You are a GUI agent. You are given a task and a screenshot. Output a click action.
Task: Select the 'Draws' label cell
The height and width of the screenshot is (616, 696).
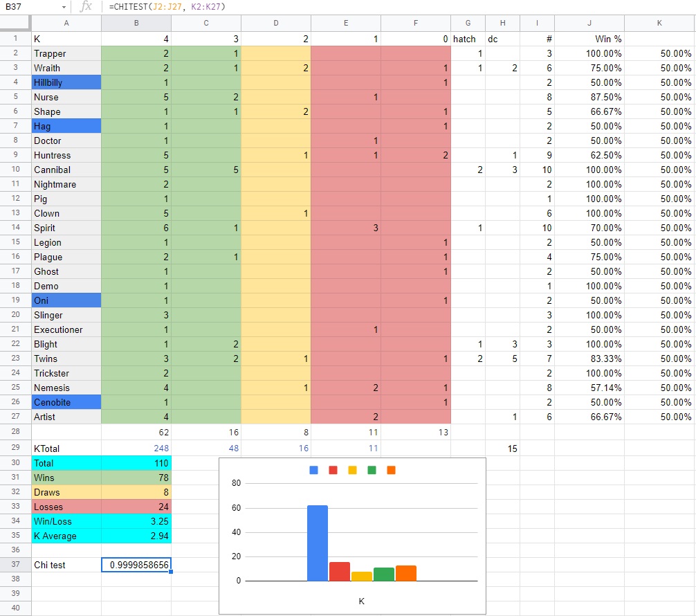[66, 492]
